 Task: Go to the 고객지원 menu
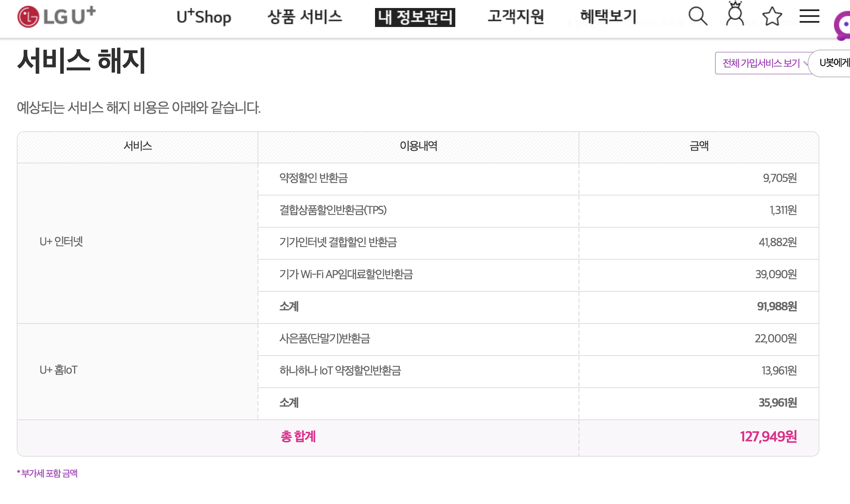516,17
